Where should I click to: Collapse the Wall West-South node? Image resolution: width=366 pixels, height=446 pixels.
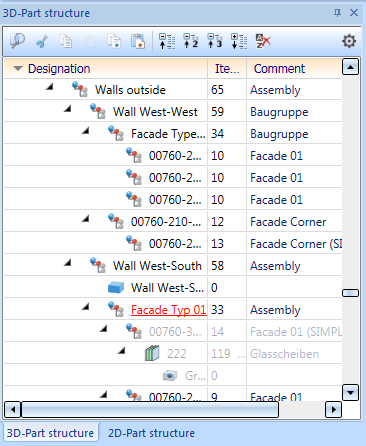68,263
